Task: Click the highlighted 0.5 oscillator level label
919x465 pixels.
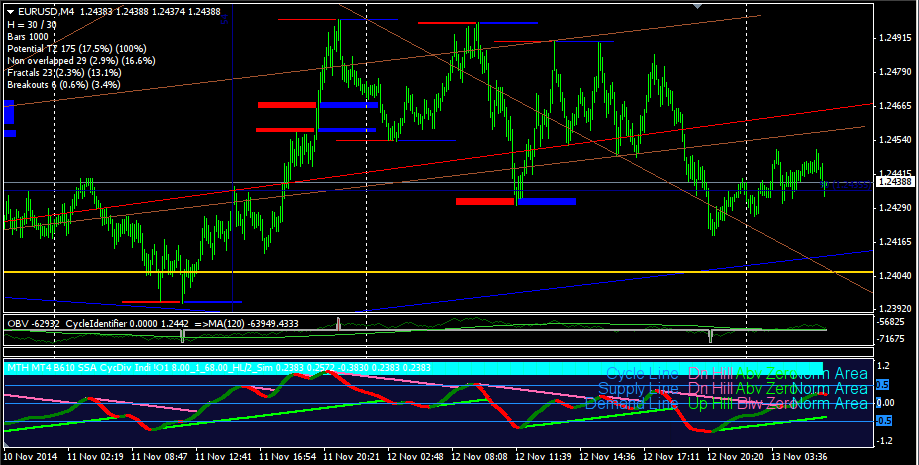Action: [x=883, y=385]
